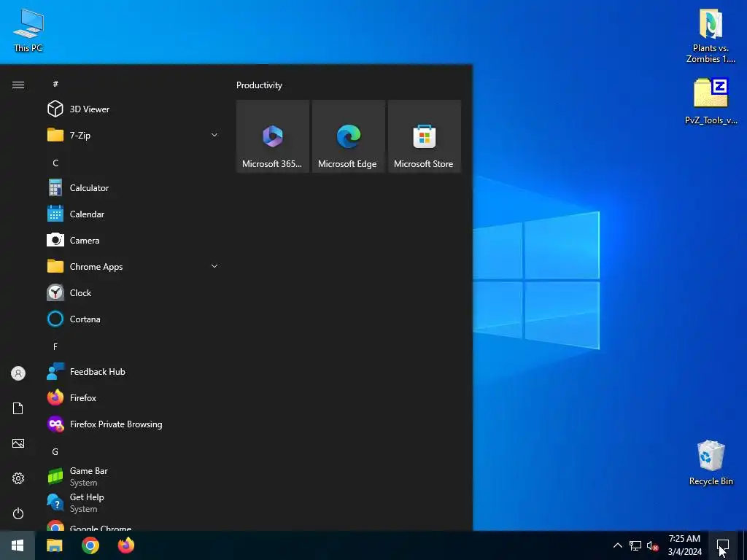This screenshot has width=747, height=560.
Task: Open Game Bar
Action: pyautogui.click(x=133, y=476)
